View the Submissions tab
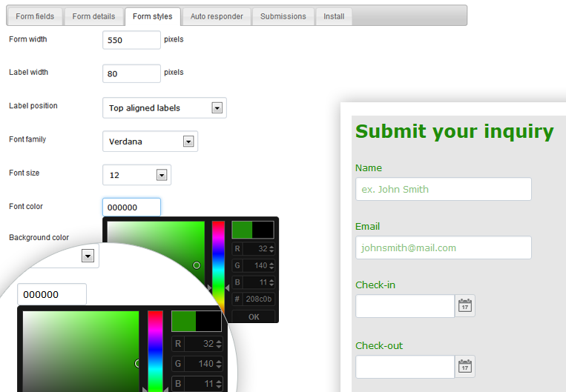This screenshot has width=566, height=392. [x=283, y=16]
